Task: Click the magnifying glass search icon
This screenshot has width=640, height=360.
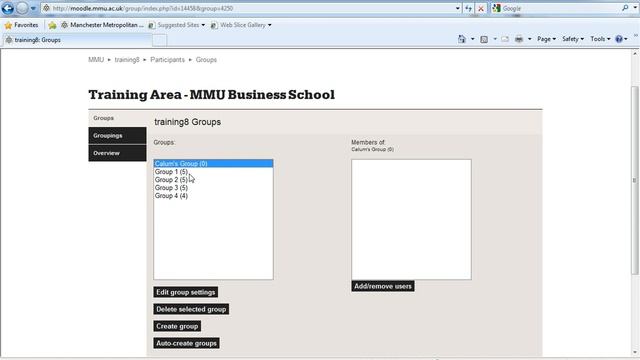Action: pyautogui.click(x=625, y=8)
